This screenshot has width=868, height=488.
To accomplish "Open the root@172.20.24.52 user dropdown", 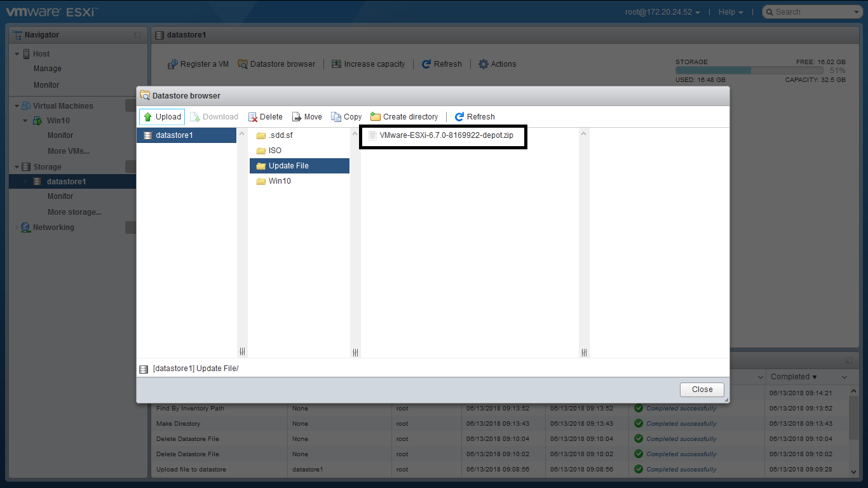I will point(662,12).
